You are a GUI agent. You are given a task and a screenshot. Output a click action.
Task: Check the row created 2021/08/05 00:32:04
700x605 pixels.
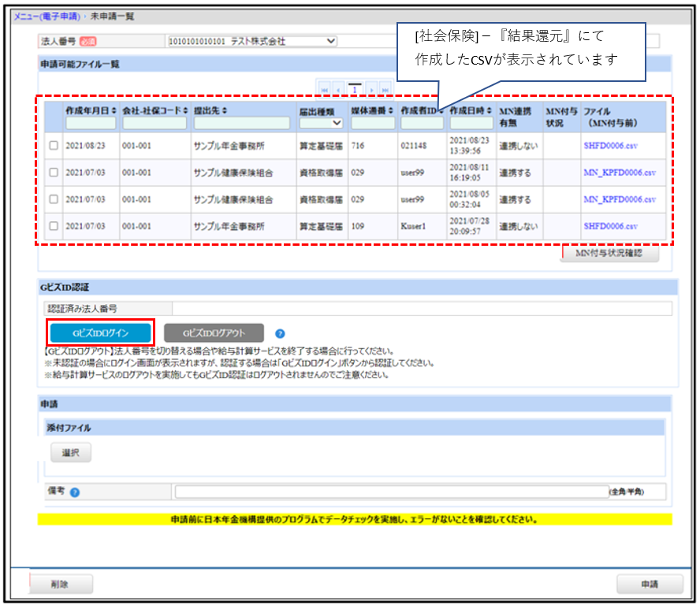click(x=54, y=199)
